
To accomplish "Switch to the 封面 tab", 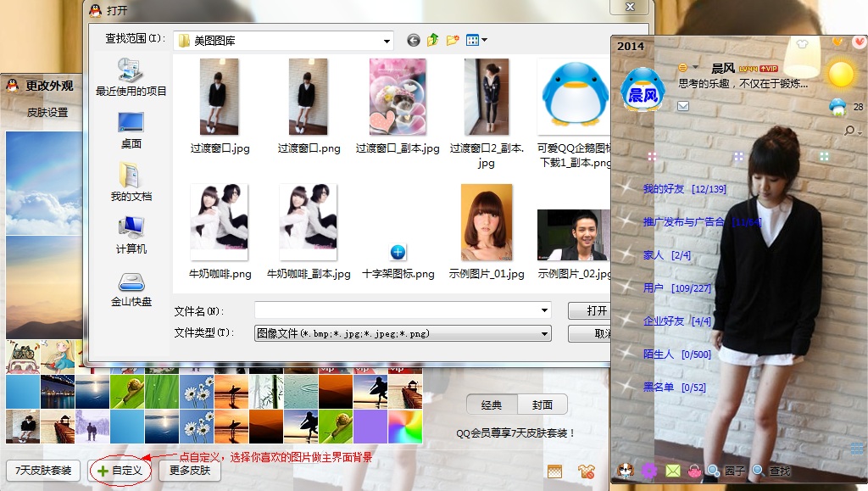I will 542,405.
